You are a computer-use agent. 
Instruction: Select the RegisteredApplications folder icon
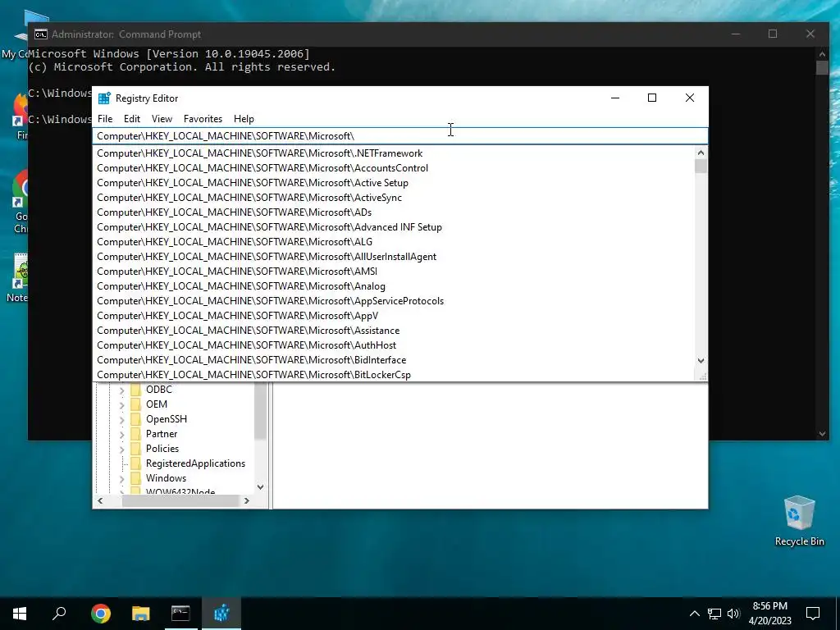136,463
